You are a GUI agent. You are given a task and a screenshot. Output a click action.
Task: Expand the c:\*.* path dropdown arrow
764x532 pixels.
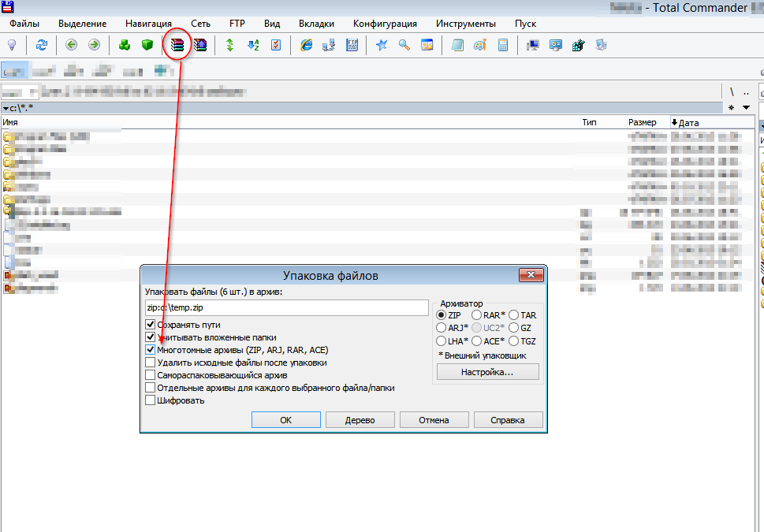click(6, 108)
